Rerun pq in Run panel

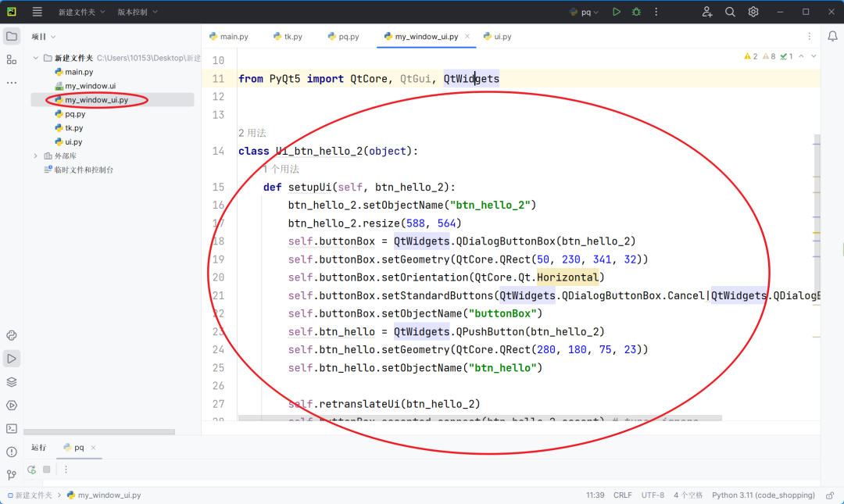(x=32, y=470)
